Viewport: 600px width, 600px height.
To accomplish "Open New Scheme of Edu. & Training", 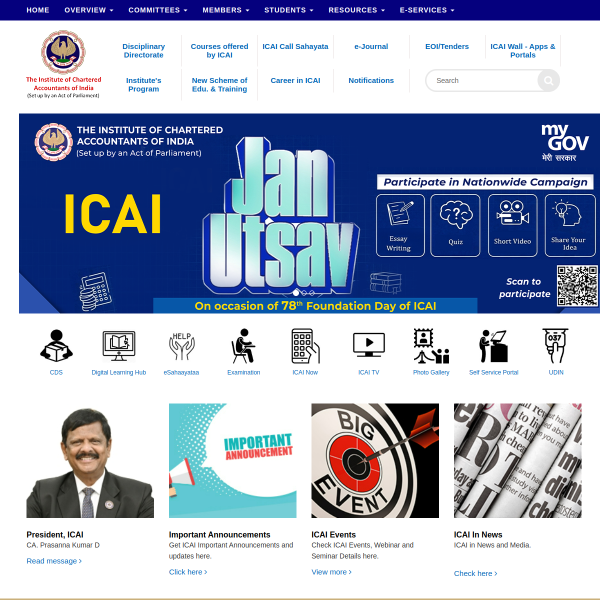I will coord(219,85).
